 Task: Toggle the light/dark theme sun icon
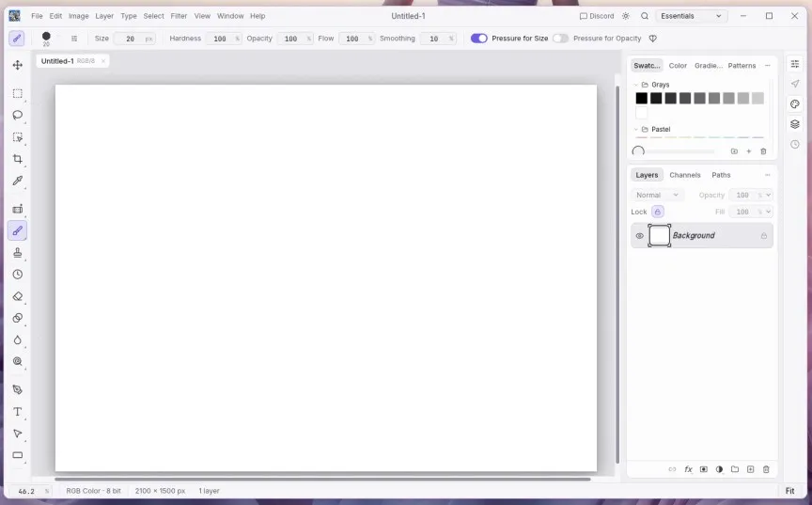coord(626,16)
